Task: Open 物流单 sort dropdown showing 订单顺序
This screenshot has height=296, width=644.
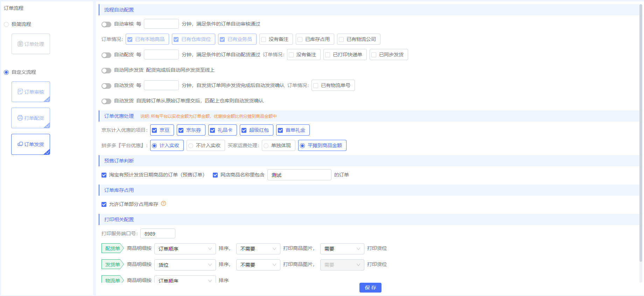Action: click(185, 279)
